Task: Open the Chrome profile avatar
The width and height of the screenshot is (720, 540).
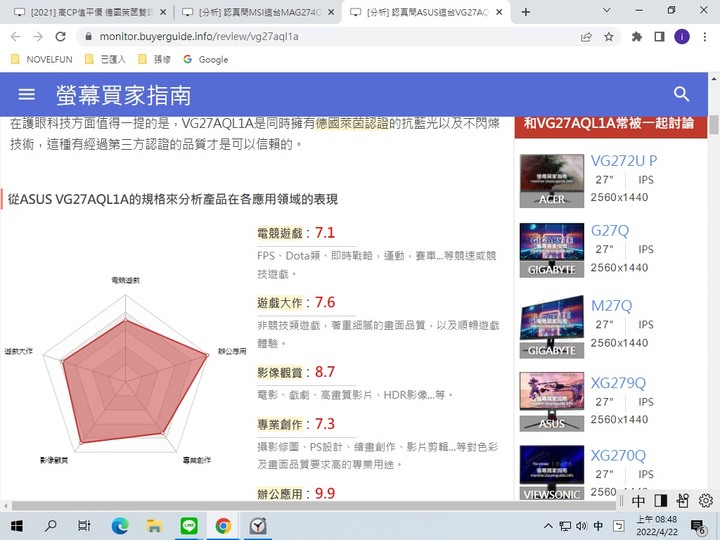Action: 682,37
